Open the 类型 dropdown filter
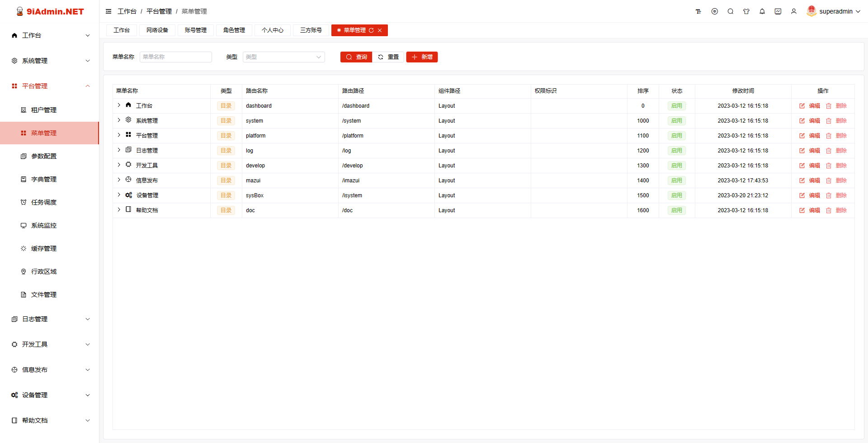The image size is (868, 443). (x=283, y=57)
